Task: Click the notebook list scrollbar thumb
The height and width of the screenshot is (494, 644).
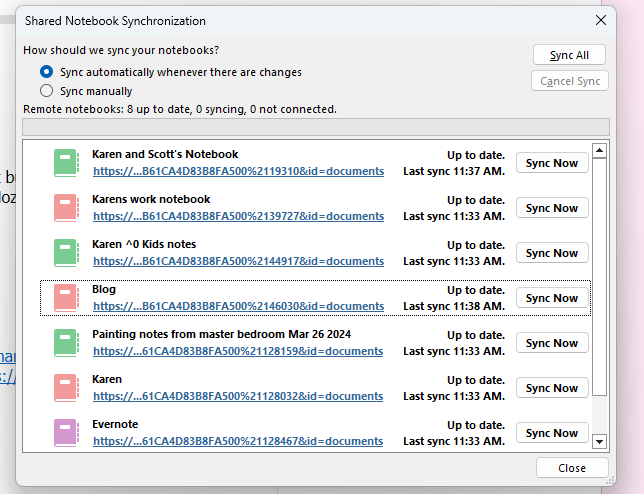Action: point(599,277)
